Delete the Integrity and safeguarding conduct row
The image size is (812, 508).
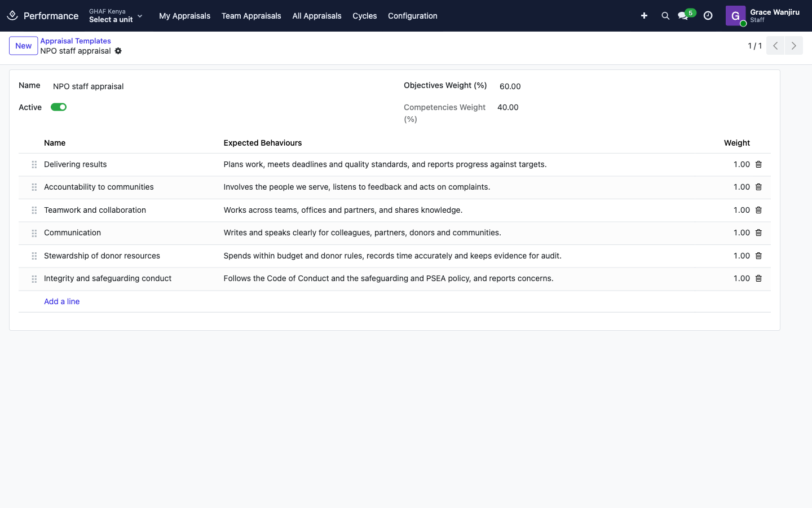pyautogui.click(x=758, y=278)
